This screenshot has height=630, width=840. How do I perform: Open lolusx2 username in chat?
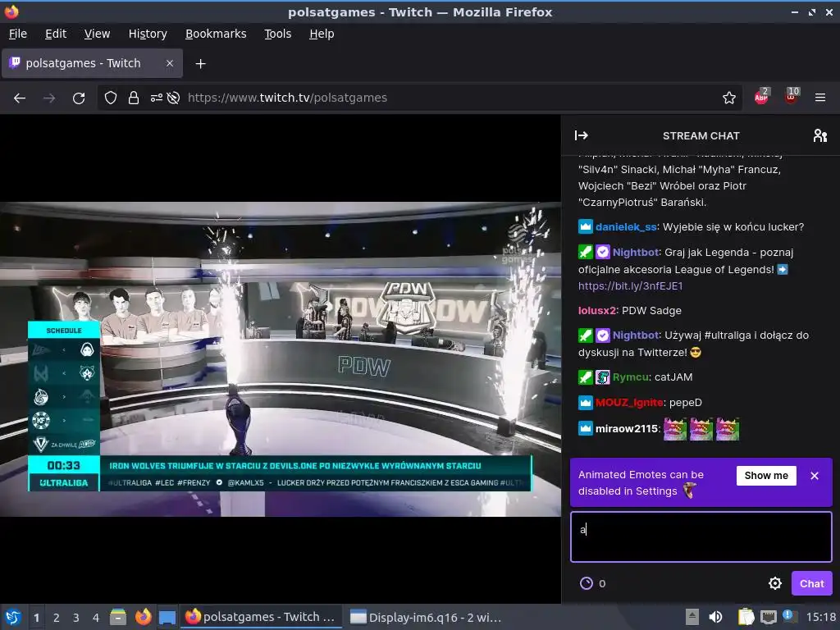[597, 311]
